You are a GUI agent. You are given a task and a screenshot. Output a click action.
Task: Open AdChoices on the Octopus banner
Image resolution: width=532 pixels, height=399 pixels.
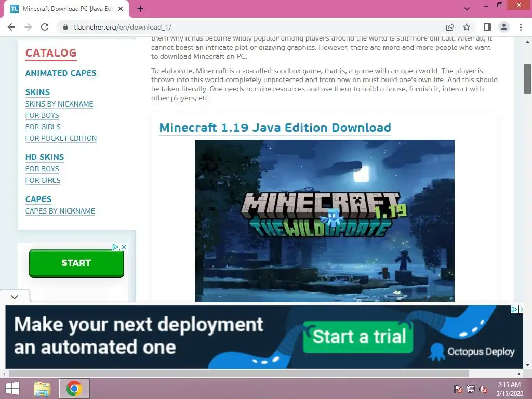tap(514, 310)
